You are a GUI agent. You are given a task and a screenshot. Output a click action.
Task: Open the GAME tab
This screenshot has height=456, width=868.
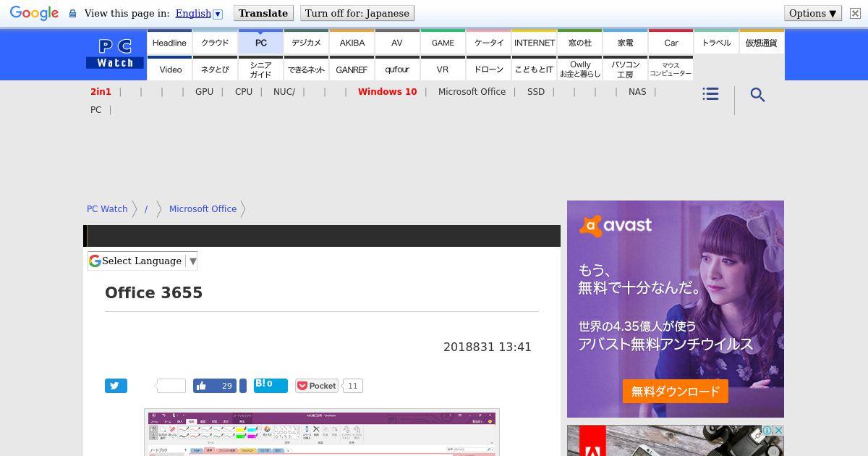[x=443, y=42]
